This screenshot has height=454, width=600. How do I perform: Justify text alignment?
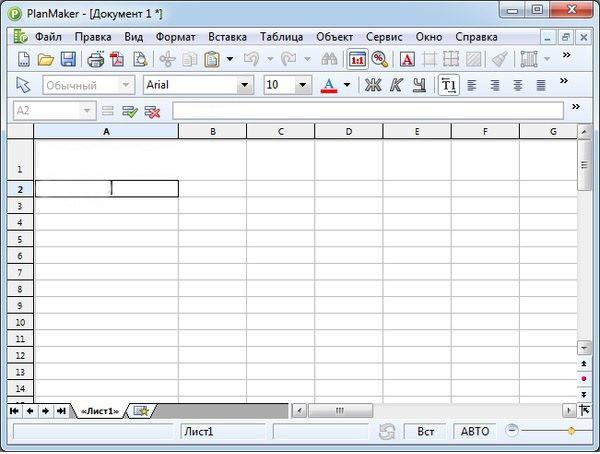click(541, 85)
